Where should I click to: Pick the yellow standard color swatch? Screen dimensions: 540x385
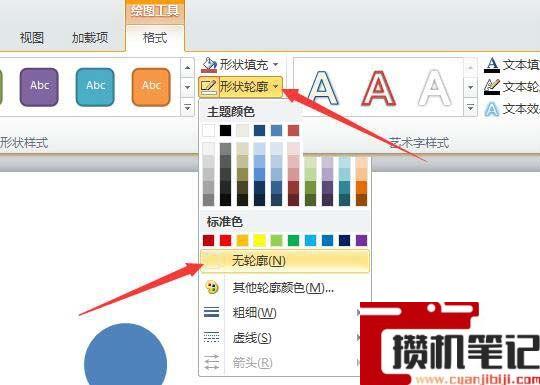[x=259, y=240]
